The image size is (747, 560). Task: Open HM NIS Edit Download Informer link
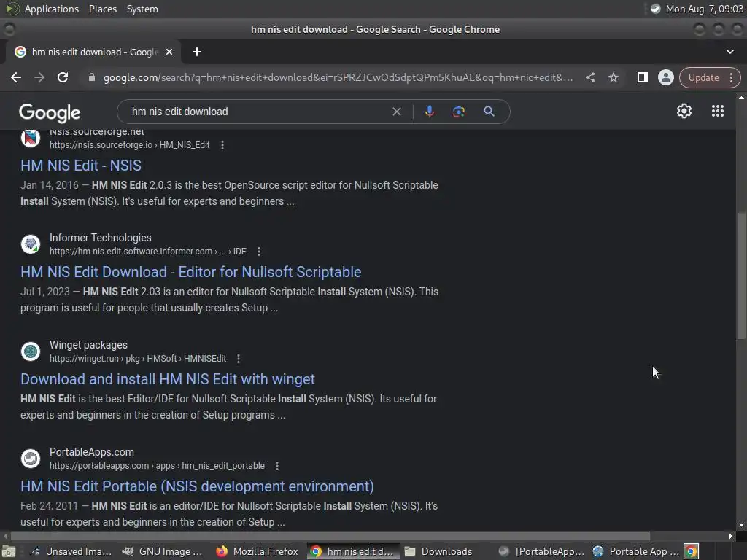(191, 272)
